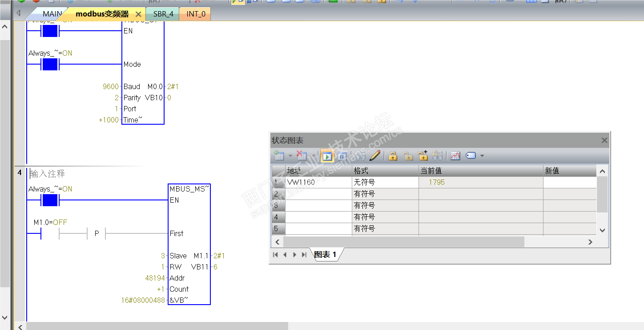Click the open padlock unforce icon

(x=408, y=156)
